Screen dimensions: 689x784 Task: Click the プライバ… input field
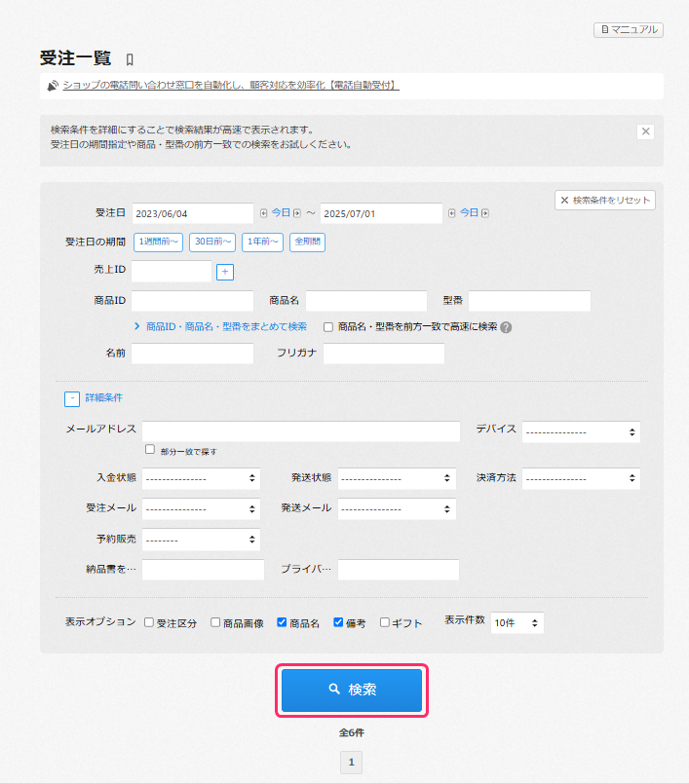(x=399, y=570)
